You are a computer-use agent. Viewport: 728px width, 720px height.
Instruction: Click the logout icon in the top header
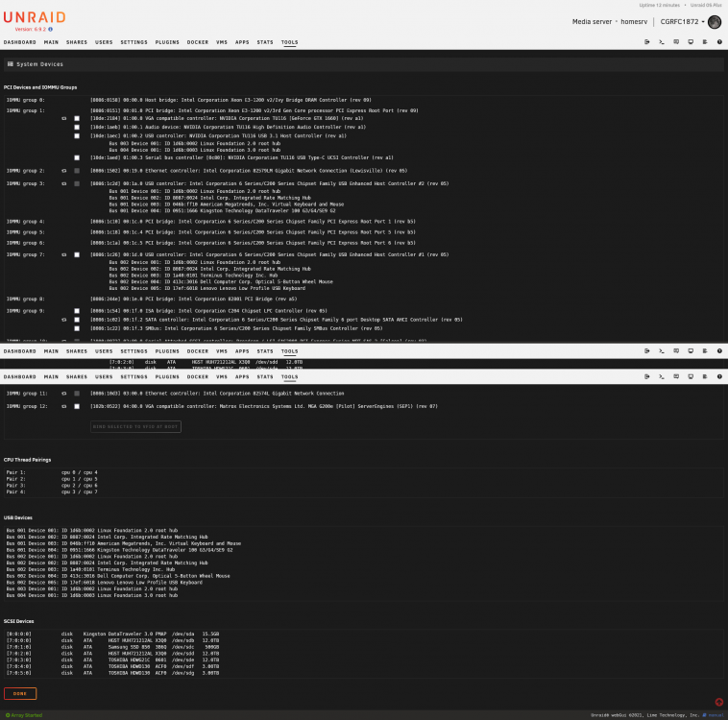[x=646, y=42]
